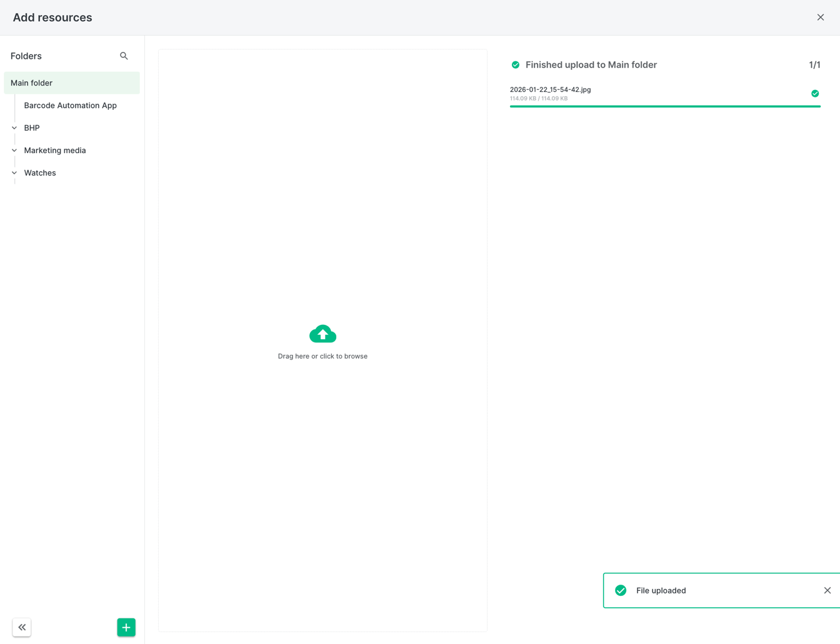Select the BHP folder label
Screen dimensions: 840x644
point(32,128)
